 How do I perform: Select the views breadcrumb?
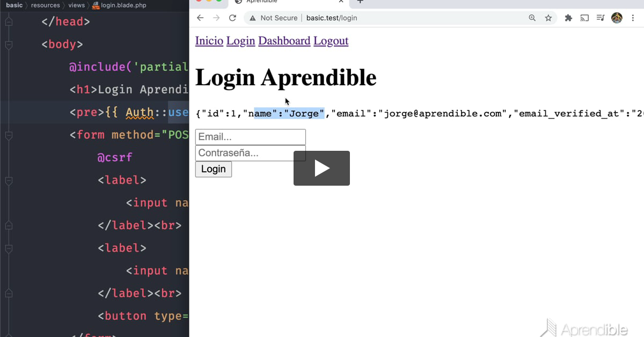[76, 5]
